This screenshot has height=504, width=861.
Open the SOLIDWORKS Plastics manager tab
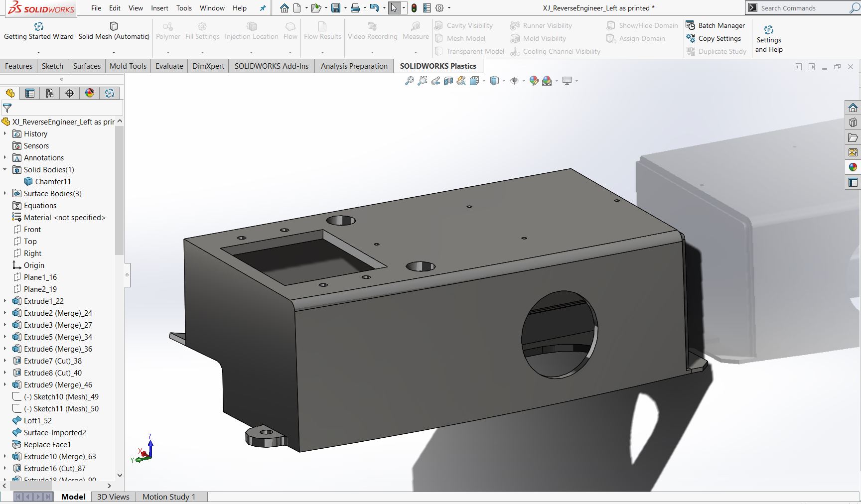110,93
